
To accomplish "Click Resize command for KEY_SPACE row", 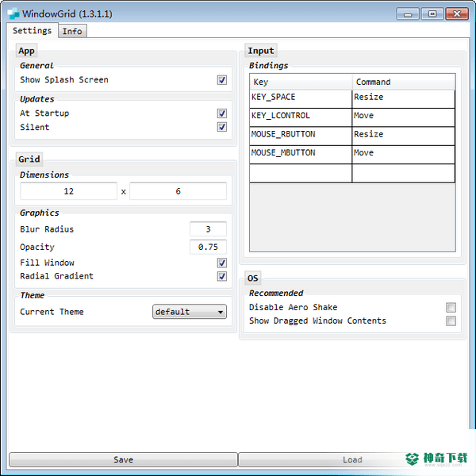I will pos(404,99).
